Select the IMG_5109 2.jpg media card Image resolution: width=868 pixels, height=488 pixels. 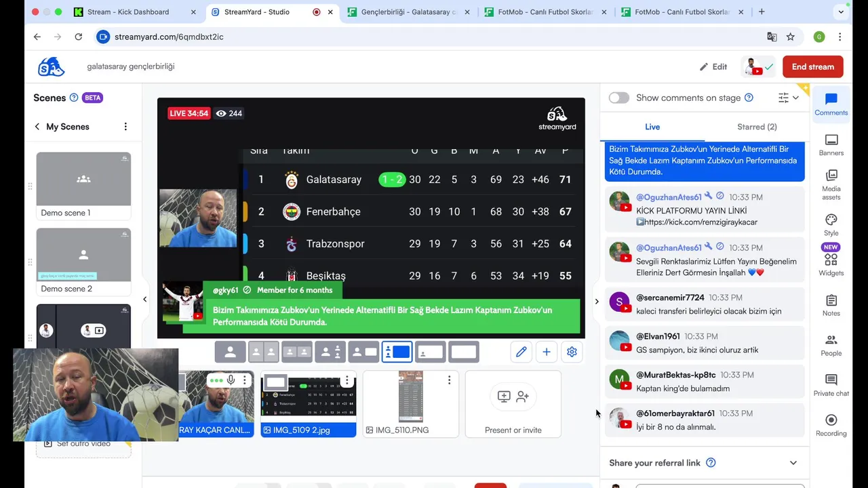(309, 404)
